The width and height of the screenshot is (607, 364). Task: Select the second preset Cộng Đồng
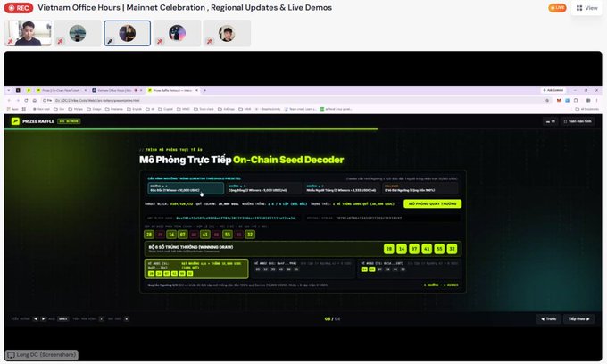pos(263,188)
